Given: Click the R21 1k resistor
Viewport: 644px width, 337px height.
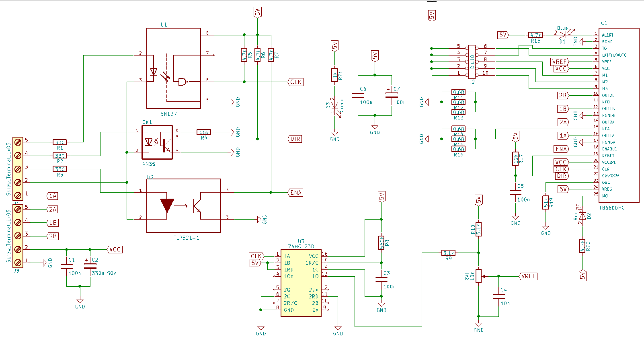Looking at the screenshot, I should [x=334, y=75].
